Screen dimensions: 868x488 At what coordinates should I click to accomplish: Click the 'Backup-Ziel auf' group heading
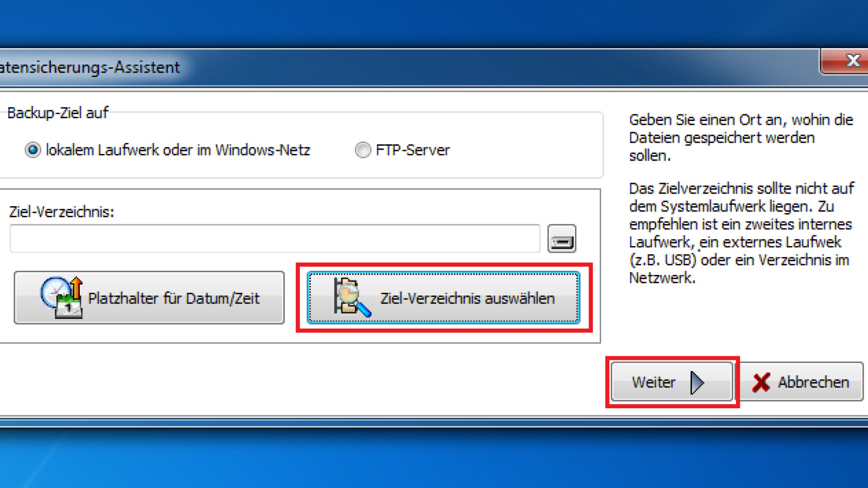coord(58,113)
